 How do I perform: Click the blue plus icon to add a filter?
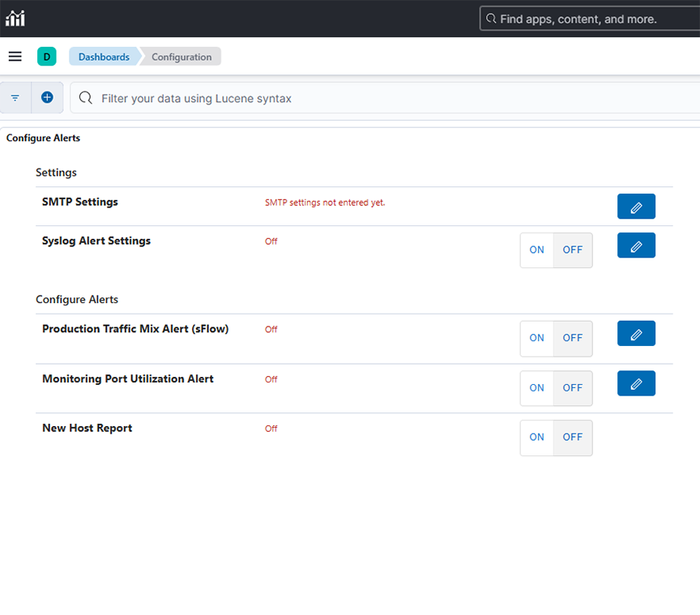tap(46, 97)
